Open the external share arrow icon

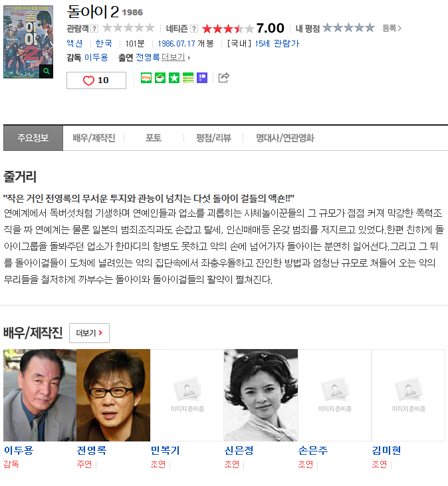[224, 78]
